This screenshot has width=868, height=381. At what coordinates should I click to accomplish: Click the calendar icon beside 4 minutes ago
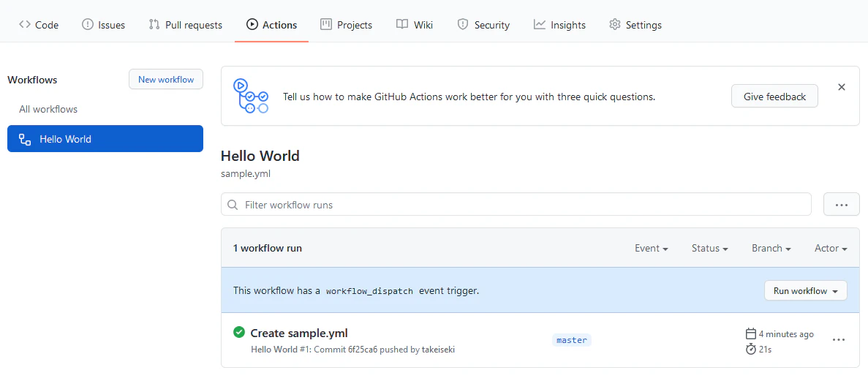(x=751, y=334)
